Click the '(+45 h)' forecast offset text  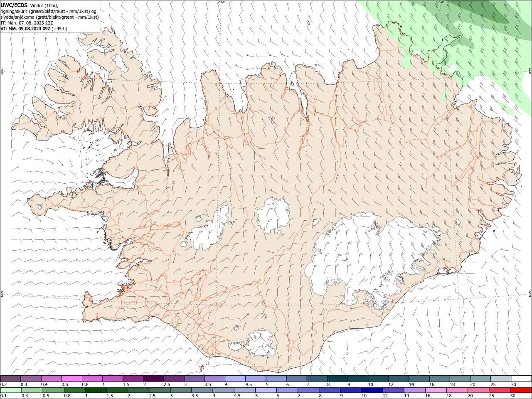59,29
